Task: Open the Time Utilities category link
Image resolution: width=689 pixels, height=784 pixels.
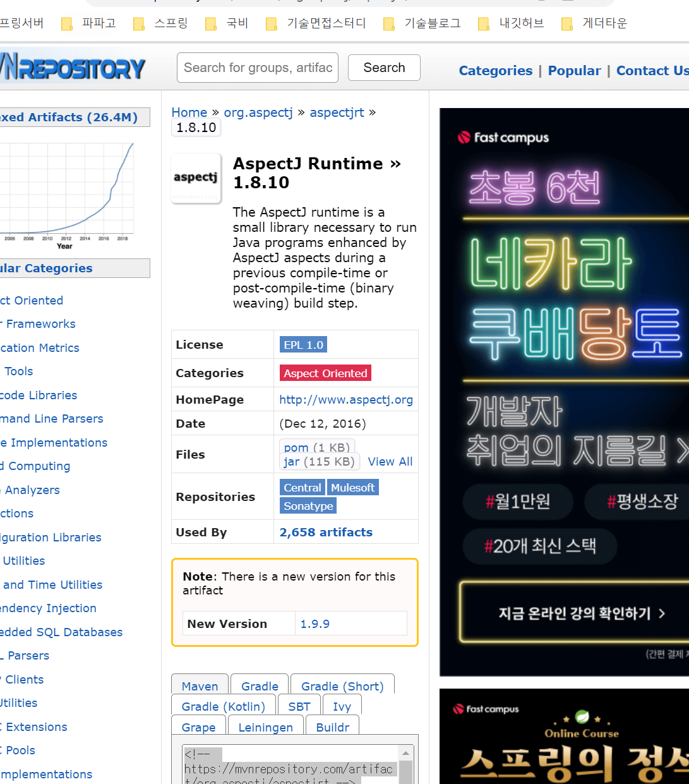Action: pyautogui.click(x=52, y=585)
